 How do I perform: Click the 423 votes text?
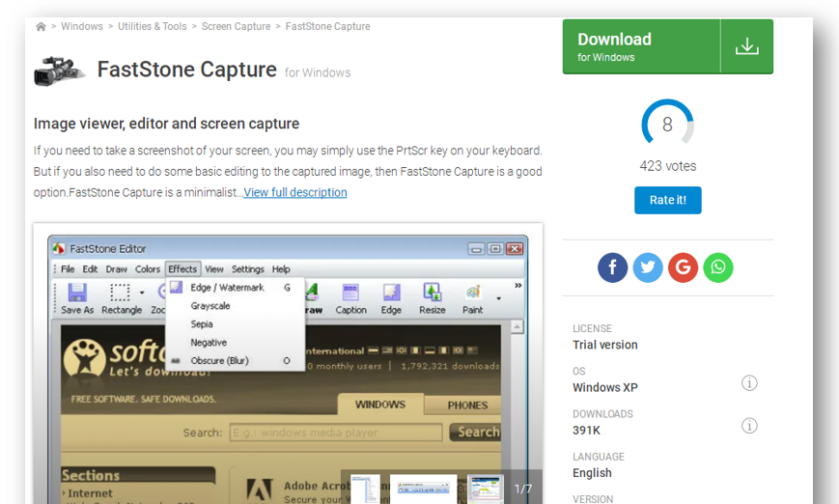(x=668, y=166)
